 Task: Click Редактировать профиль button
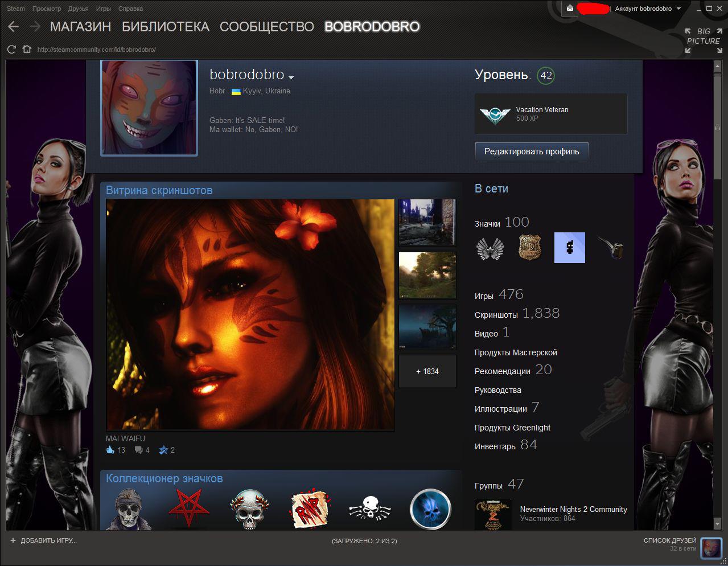pos(532,151)
